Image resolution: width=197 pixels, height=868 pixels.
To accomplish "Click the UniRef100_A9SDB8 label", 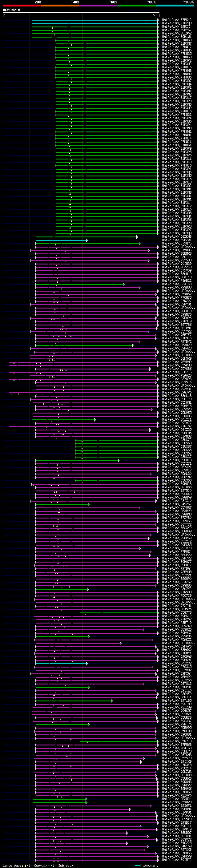I will tap(177, 288).
